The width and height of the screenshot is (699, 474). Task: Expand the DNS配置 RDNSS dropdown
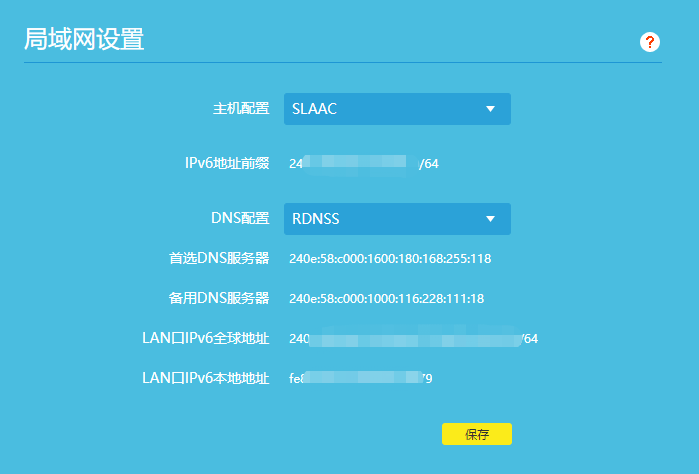[397, 219]
